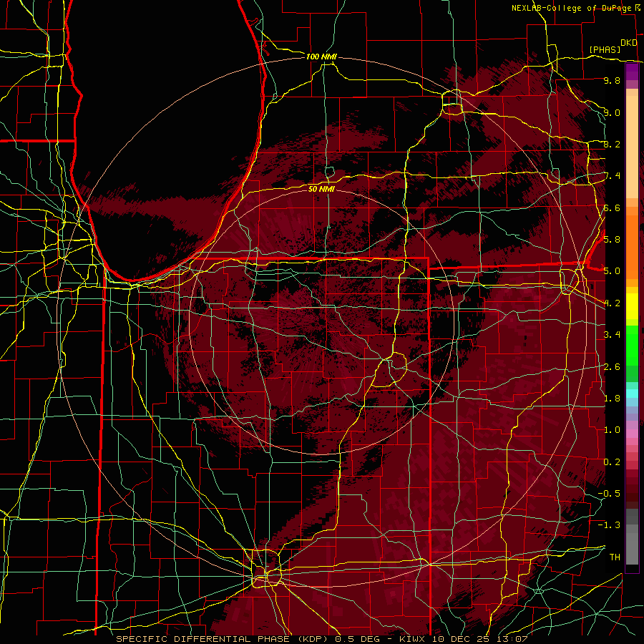Click the TH label on the legend
Screen dimensions: 644x644
point(615,557)
